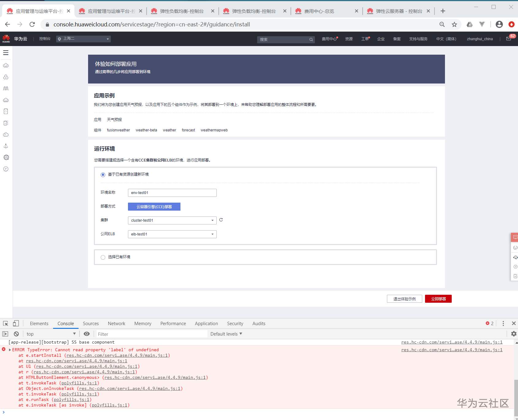Viewport: 518px width, 420px height.
Task: Activate the DevTools inspect element picker
Action: pos(6,323)
